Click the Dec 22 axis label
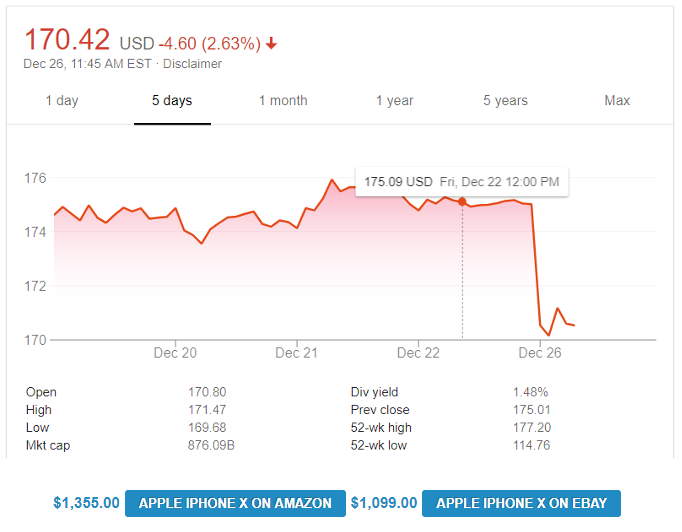 coord(418,353)
